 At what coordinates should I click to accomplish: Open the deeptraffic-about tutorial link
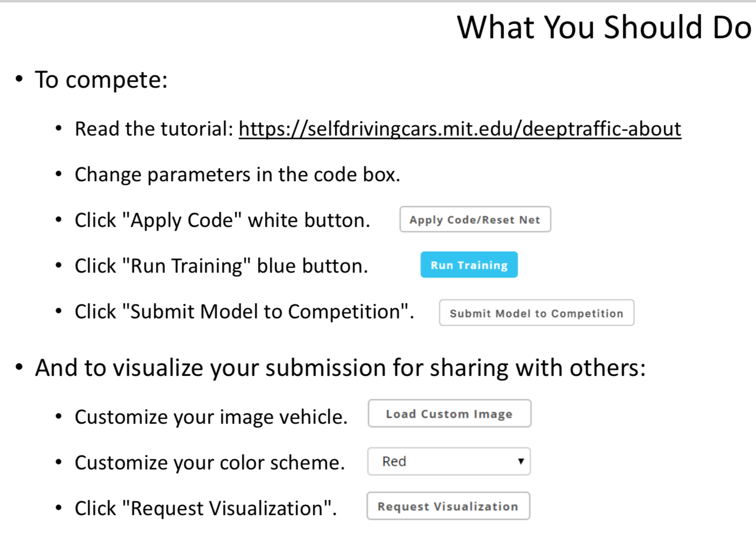(x=459, y=129)
